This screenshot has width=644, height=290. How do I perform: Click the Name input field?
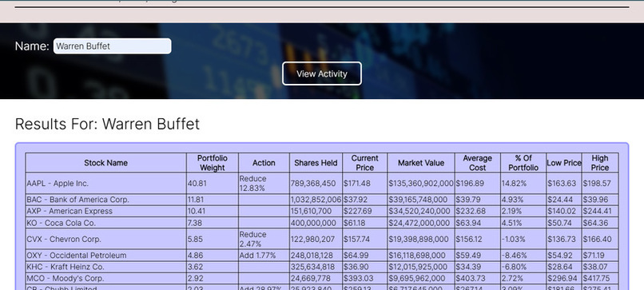point(112,46)
